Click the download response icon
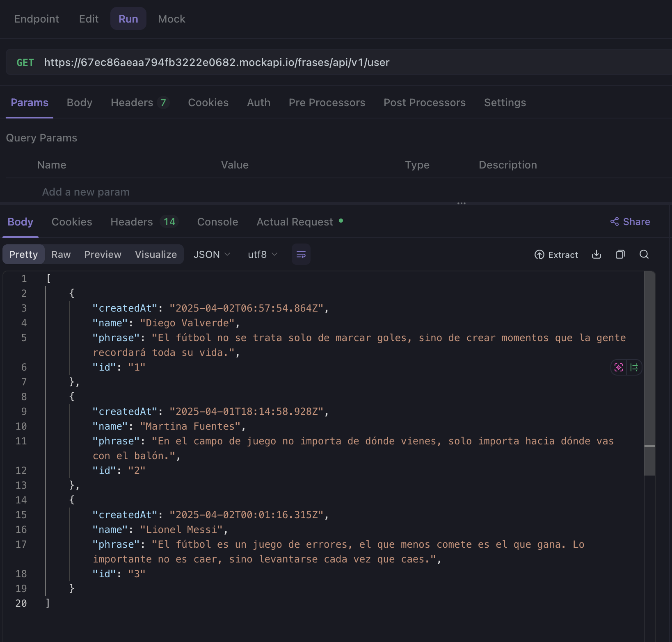 597,255
